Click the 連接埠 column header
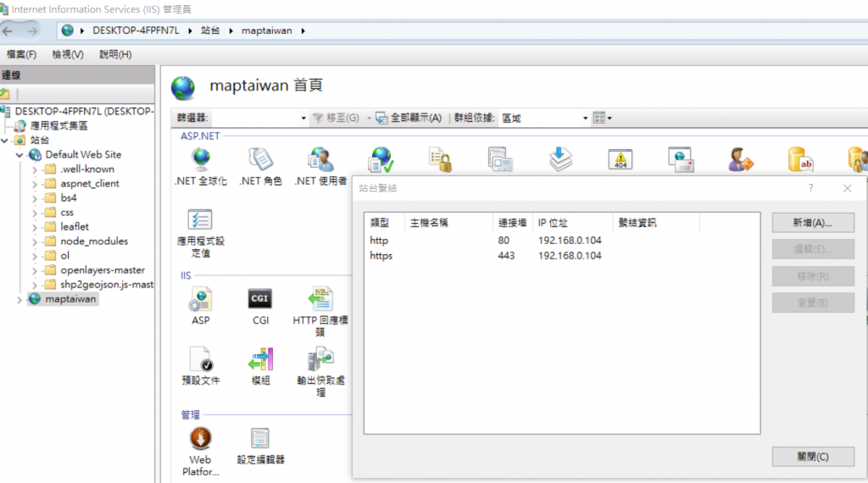Viewport: 868px width, 483px height. coord(512,223)
